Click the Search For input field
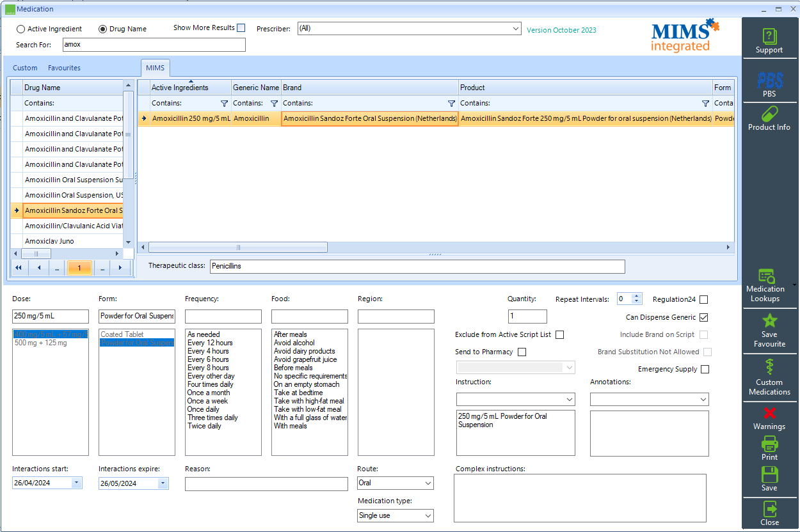 pos(154,45)
